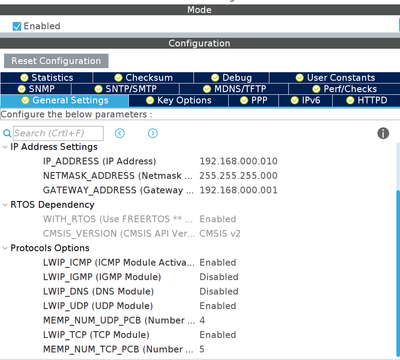Open LWIP_DNS Disabled value dropdown

click(219, 291)
